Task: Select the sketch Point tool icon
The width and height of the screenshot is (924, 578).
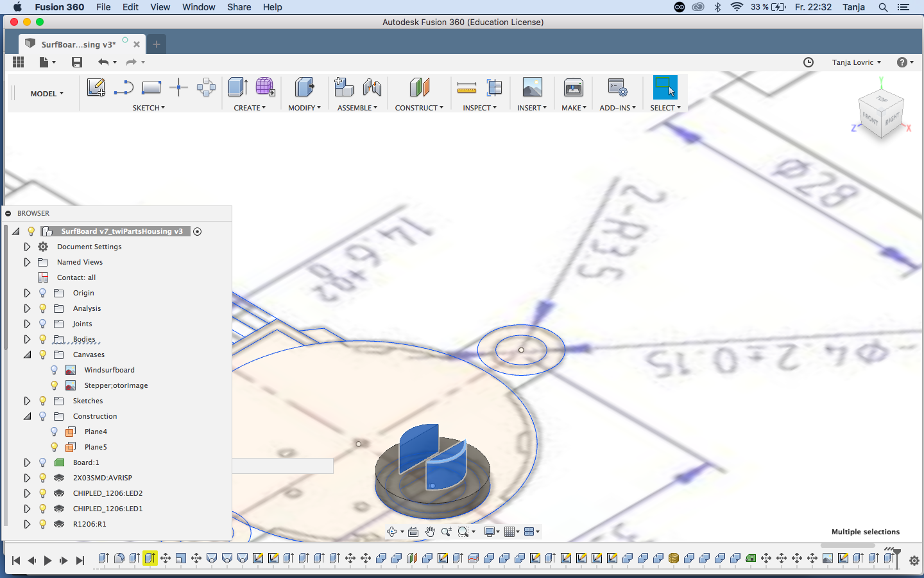Action: click(178, 87)
